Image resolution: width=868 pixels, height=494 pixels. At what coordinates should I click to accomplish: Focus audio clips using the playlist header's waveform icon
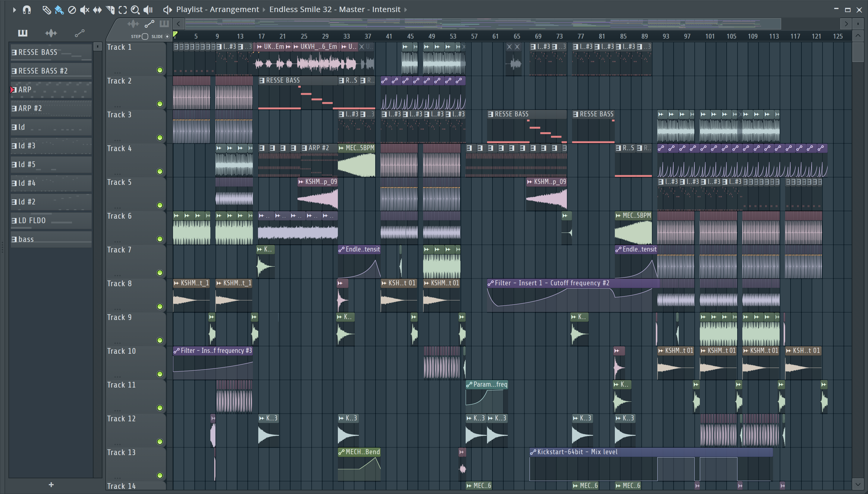pos(133,24)
